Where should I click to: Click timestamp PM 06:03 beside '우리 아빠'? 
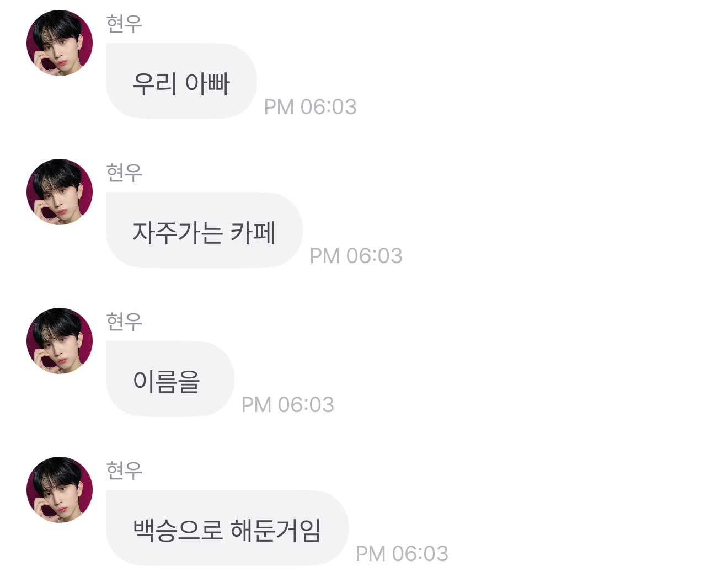tap(311, 107)
